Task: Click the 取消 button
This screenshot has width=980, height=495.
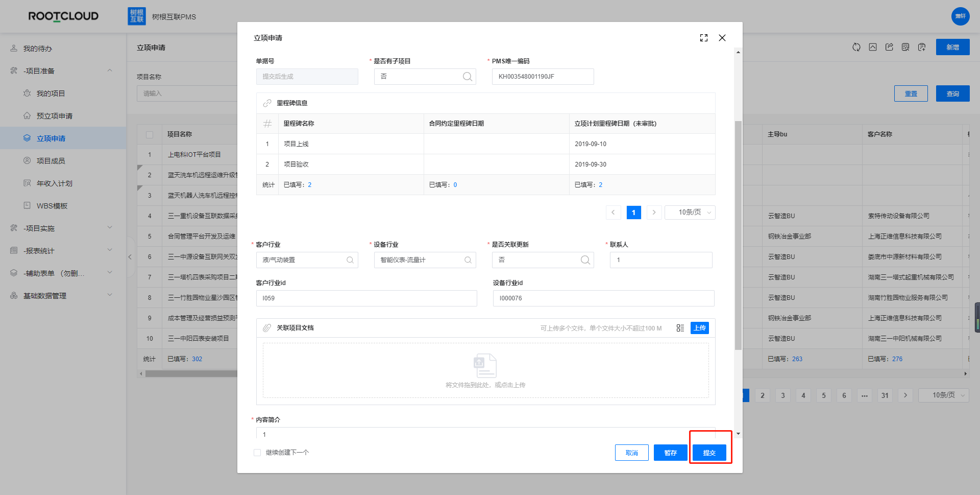Action: point(632,453)
